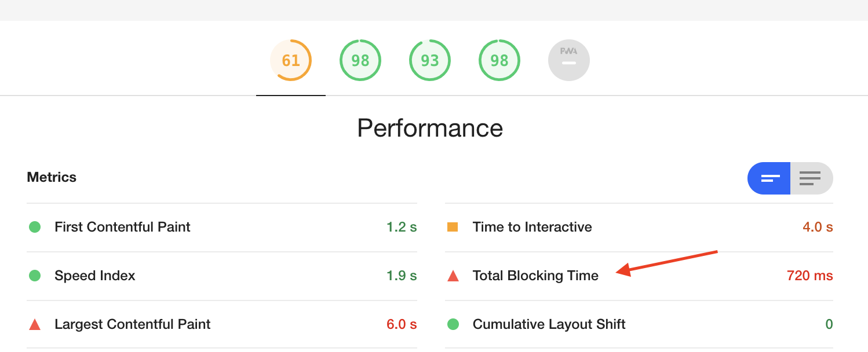The image size is (868, 352).
Task: Expand the Speed Index metric row
Action: point(222,276)
